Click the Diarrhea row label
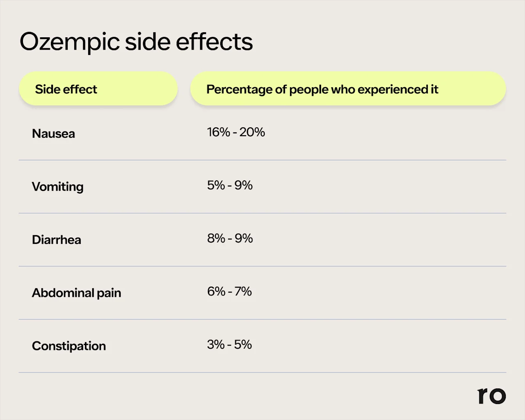 pos(57,240)
